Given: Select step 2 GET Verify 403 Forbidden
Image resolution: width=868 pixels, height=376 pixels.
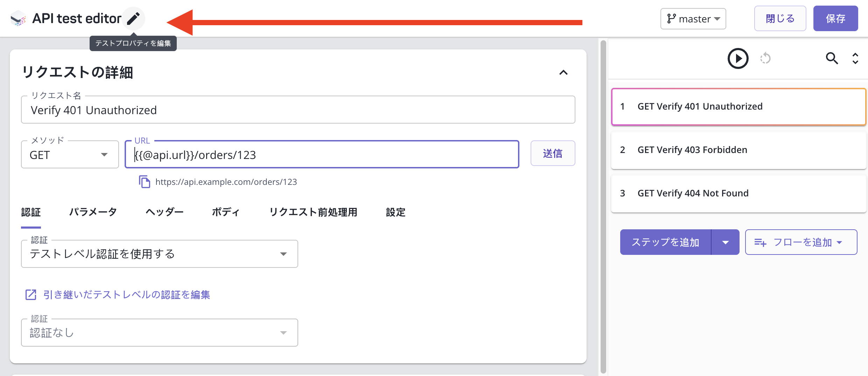Looking at the screenshot, I should pos(738,150).
